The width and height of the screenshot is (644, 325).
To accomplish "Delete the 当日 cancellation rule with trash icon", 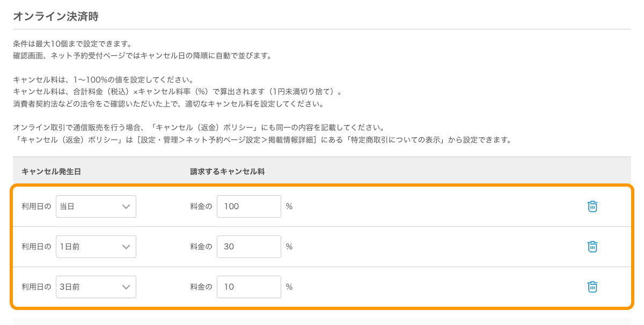I will [592, 206].
